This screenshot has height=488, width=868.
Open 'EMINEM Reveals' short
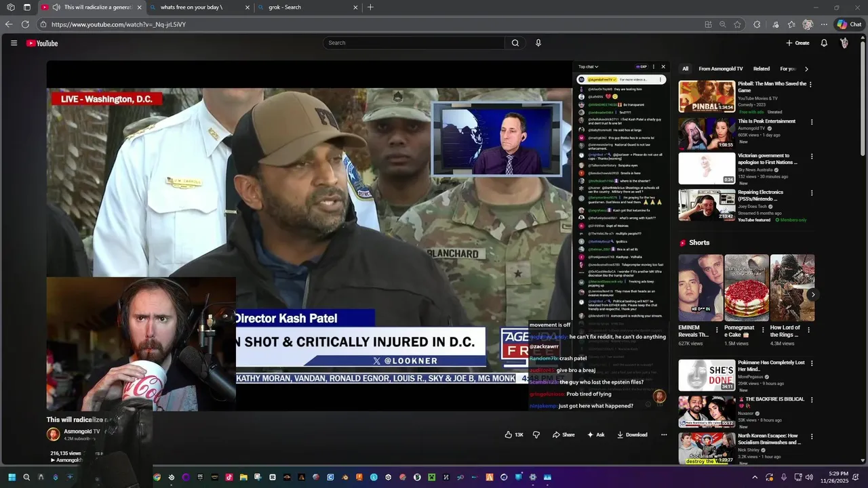click(701, 287)
